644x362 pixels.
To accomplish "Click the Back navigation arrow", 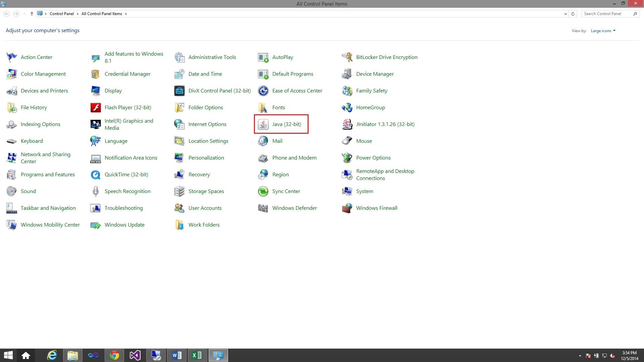I will [6, 14].
